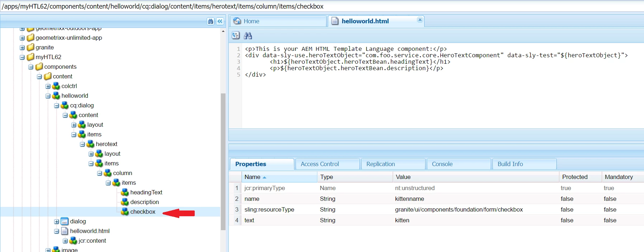Collapse the herotext node
644x252 pixels.
click(x=82, y=144)
